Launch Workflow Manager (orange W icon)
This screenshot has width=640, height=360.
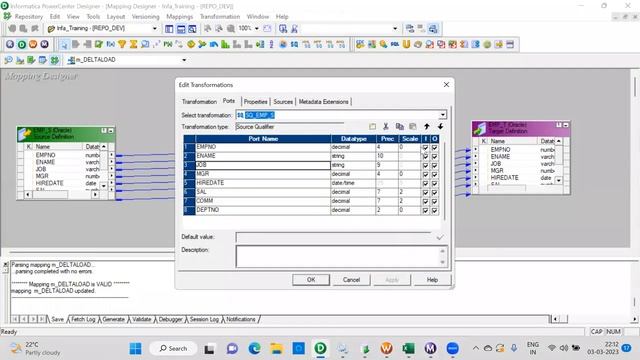click(x=33, y=44)
